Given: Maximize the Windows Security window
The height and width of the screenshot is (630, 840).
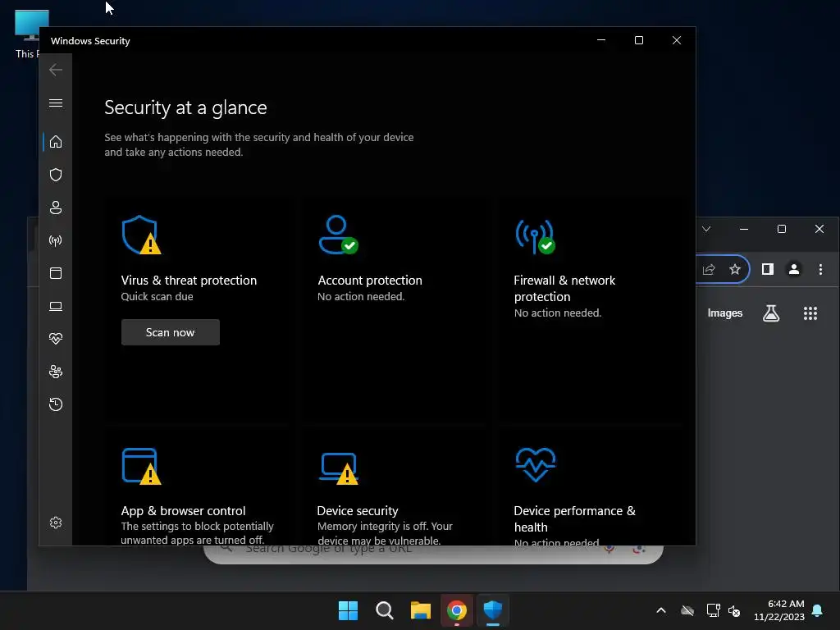Looking at the screenshot, I should click(638, 40).
